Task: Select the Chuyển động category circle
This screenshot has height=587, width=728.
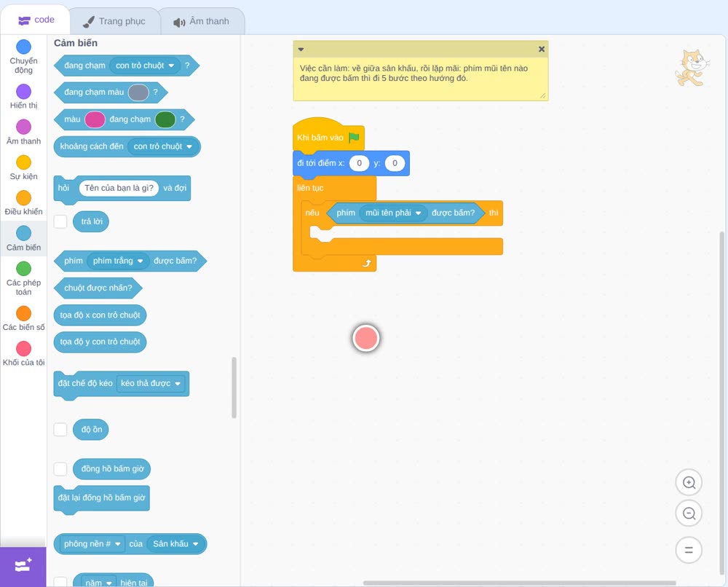Action: coord(24,47)
